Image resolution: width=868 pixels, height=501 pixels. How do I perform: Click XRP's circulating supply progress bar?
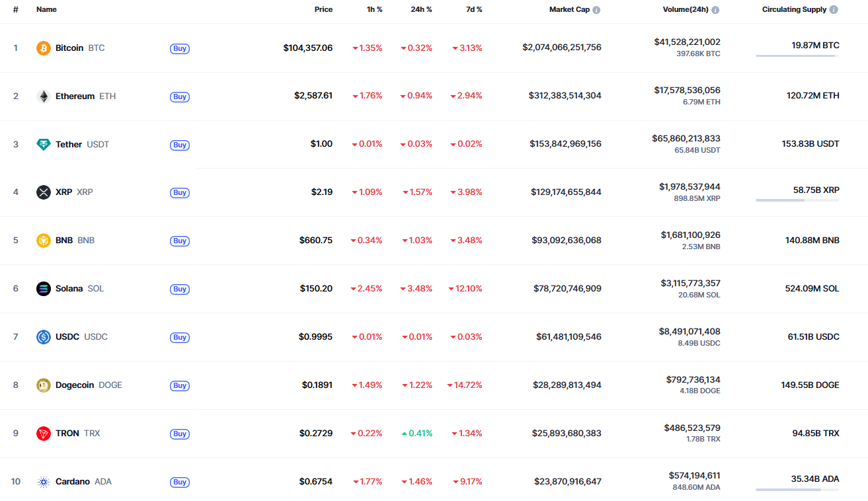point(797,200)
